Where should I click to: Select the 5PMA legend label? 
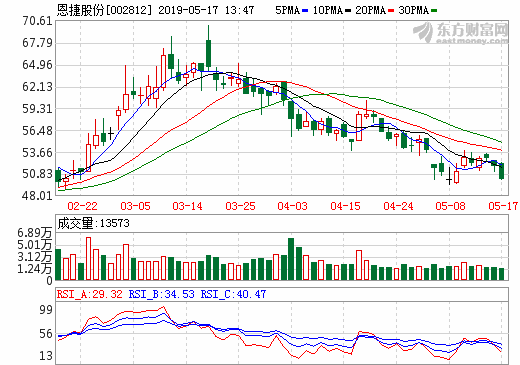(x=287, y=10)
